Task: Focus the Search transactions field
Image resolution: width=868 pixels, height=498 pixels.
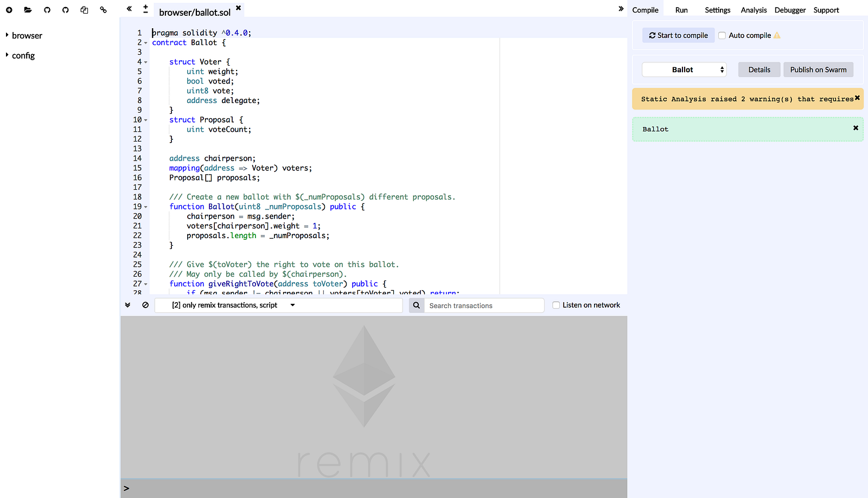Action: click(484, 305)
